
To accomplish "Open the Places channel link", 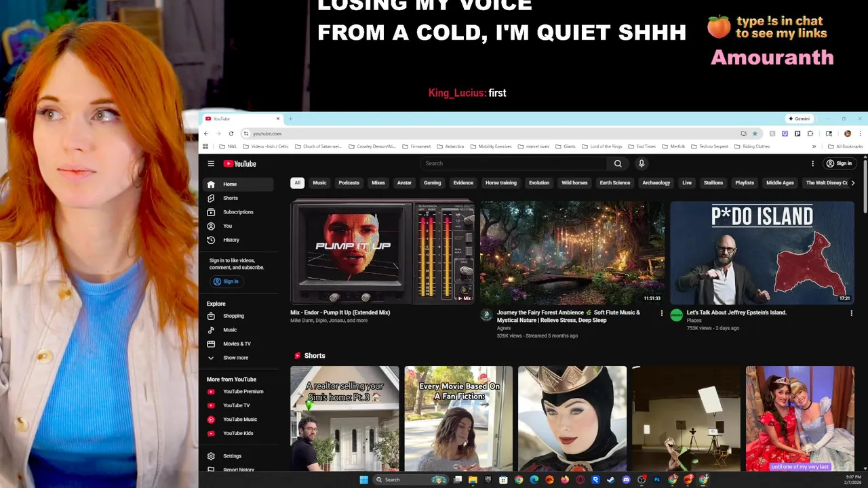I will coord(694,321).
